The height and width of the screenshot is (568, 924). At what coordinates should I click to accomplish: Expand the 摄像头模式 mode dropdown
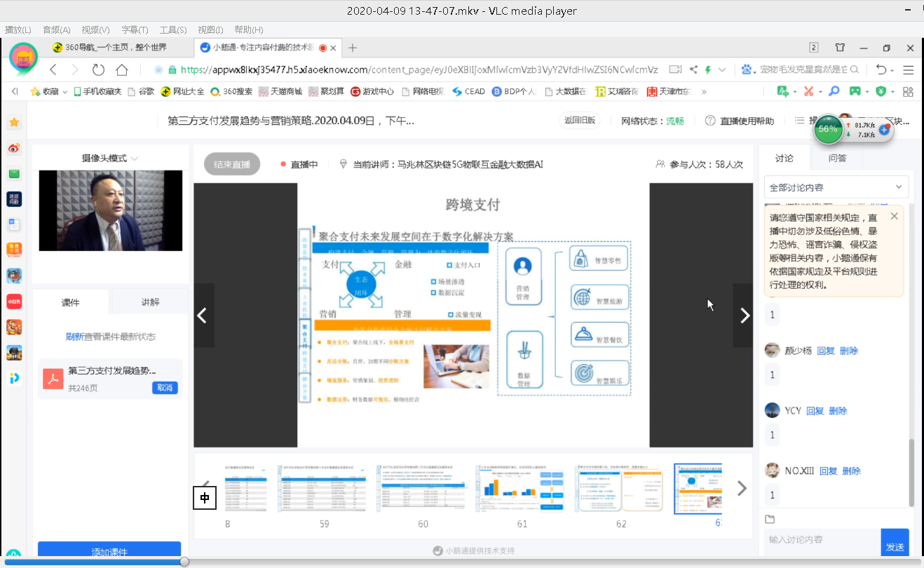click(x=110, y=158)
